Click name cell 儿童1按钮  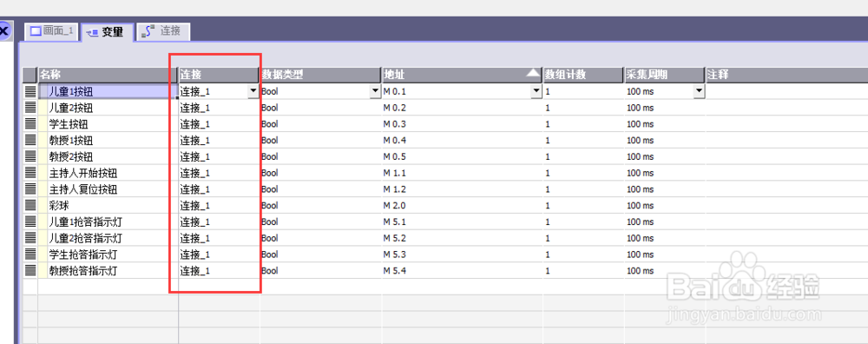108,91
